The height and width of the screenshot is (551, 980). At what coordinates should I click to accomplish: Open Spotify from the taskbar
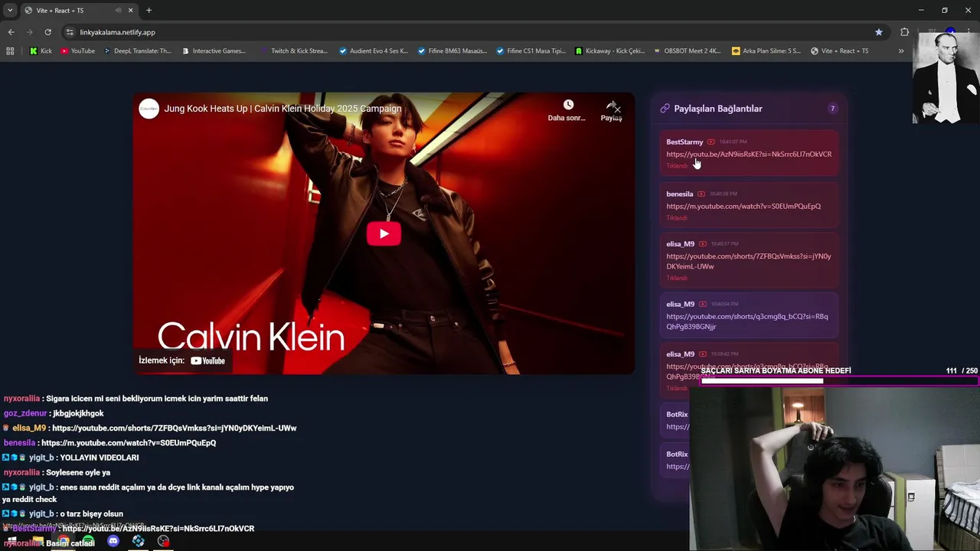[88, 541]
